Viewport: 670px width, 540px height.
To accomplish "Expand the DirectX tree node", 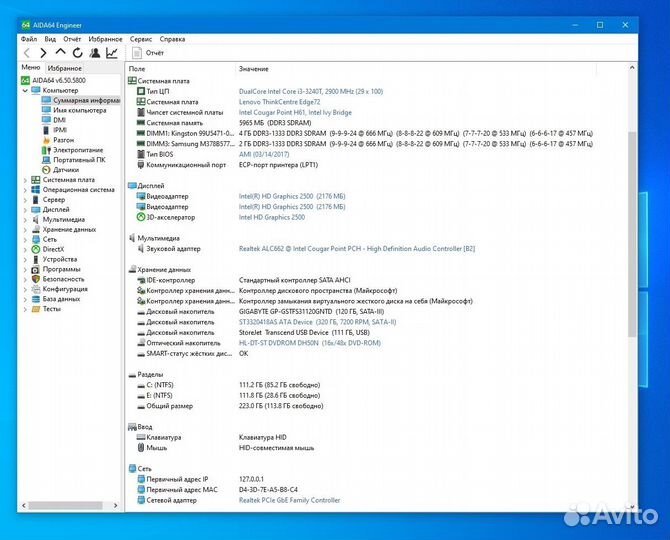I will pyautogui.click(x=25, y=249).
